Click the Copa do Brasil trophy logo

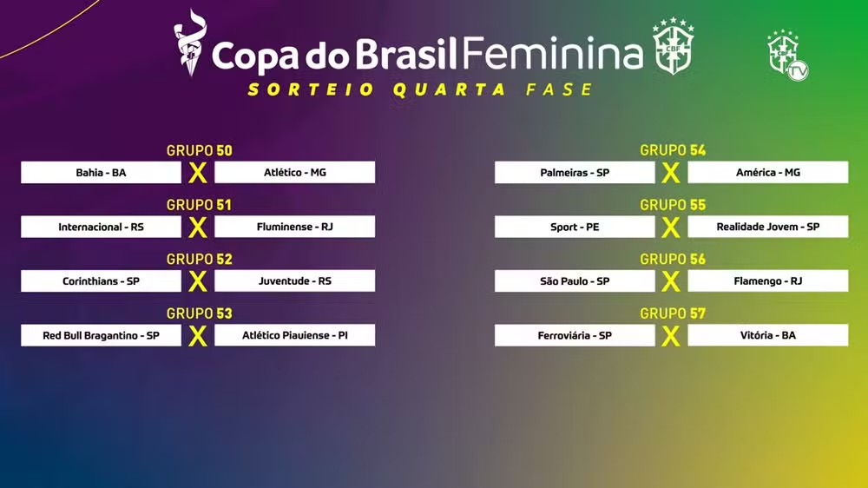click(190, 43)
